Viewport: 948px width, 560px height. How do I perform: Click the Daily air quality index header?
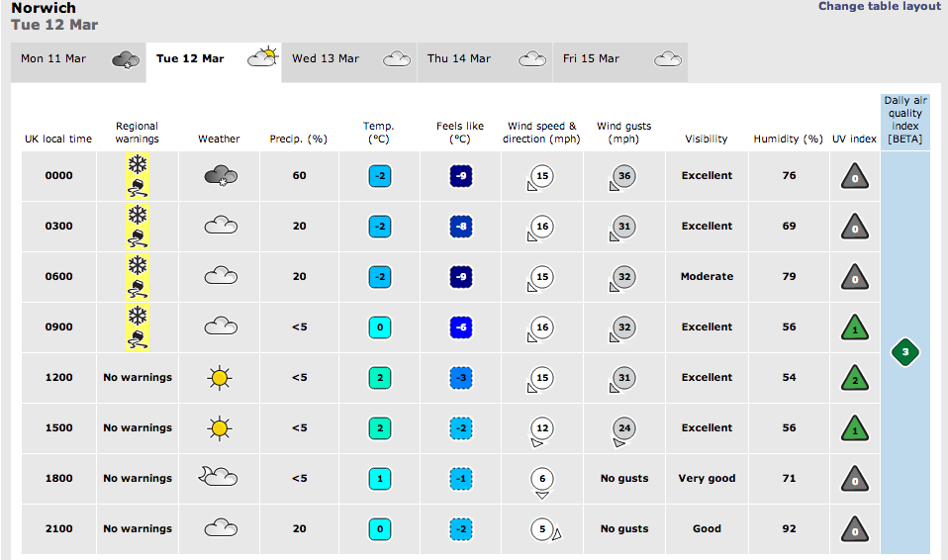(x=904, y=120)
